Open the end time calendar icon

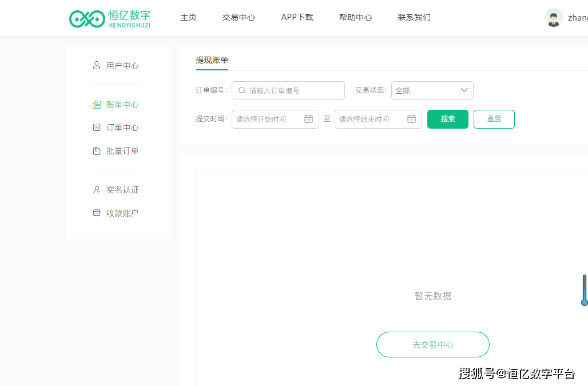point(411,119)
